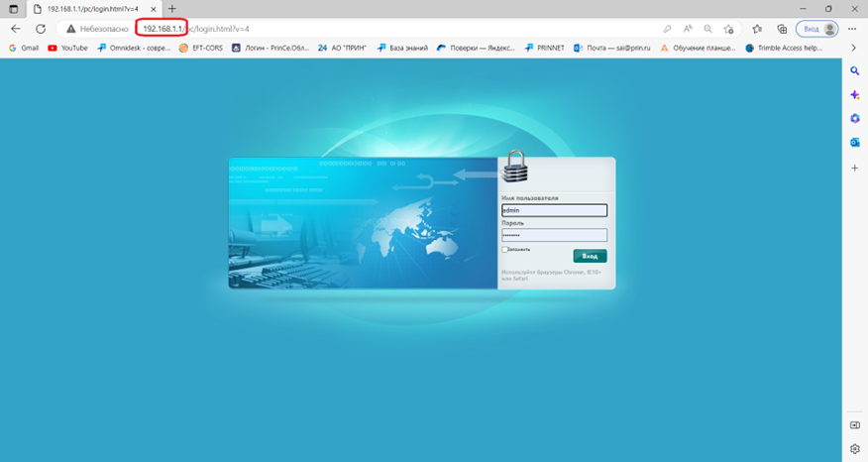Viewport: 868px width, 462px height.
Task: Click the padlock icon on login panel
Action: pos(515,167)
